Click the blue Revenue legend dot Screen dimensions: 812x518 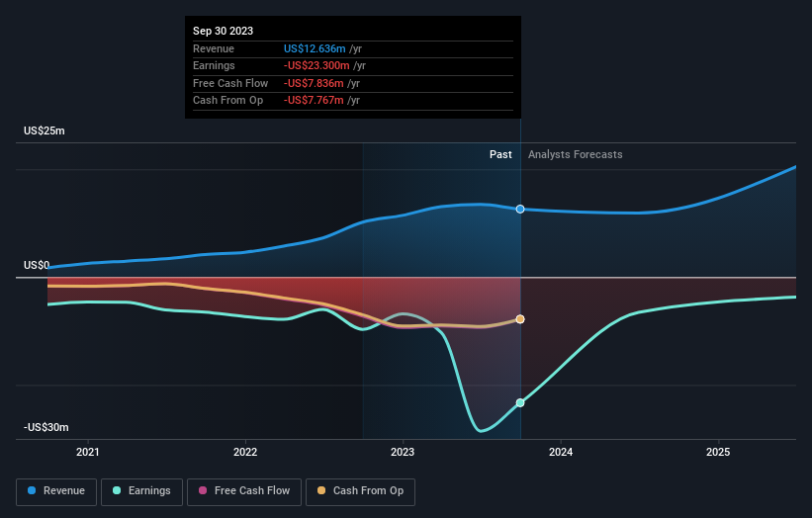(32, 490)
